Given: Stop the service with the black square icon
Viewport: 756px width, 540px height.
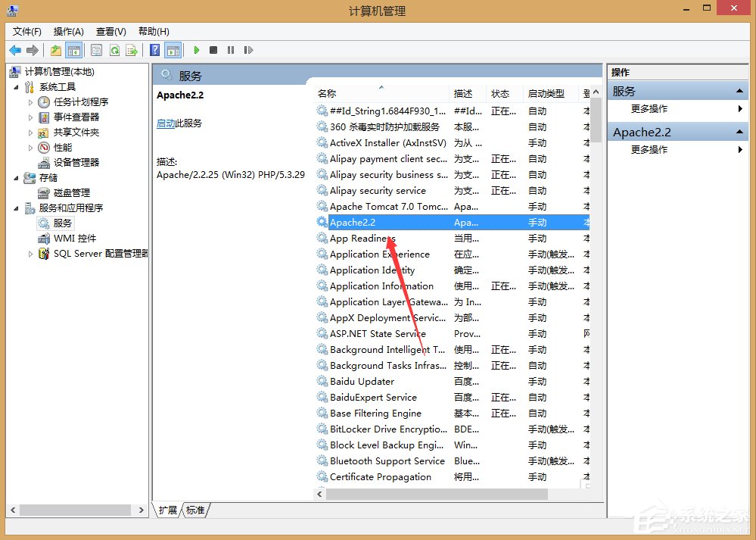Looking at the screenshot, I should point(213,50).
